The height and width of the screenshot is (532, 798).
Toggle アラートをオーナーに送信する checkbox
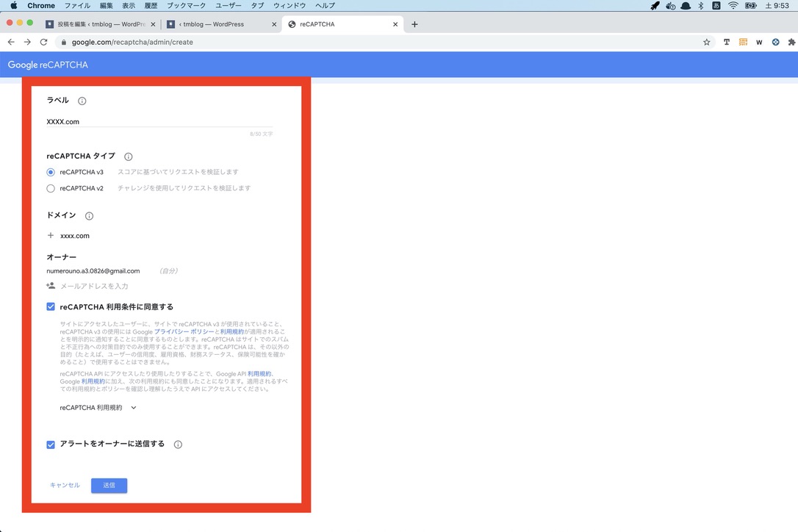tap(51, 445)
